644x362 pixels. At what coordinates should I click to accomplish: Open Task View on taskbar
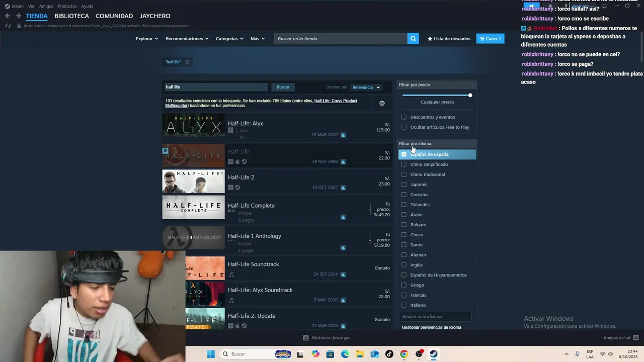300,354
